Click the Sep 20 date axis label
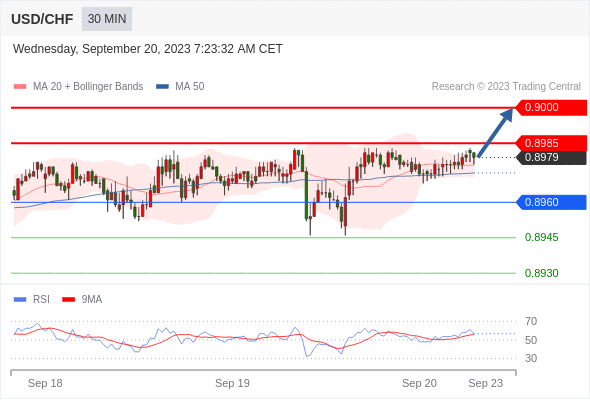The height and width of the screenshot is (400, 590). pyautogui.click(x=419, y=383)
